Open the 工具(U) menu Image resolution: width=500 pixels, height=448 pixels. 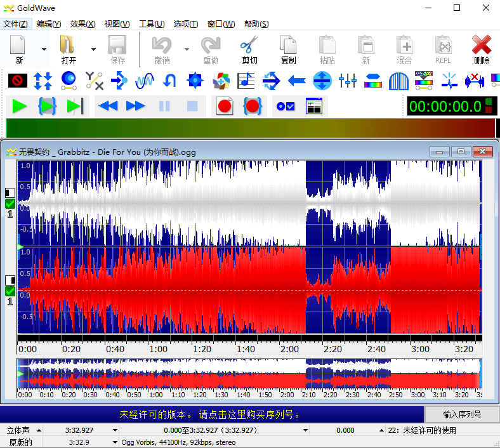pos(152,24)
